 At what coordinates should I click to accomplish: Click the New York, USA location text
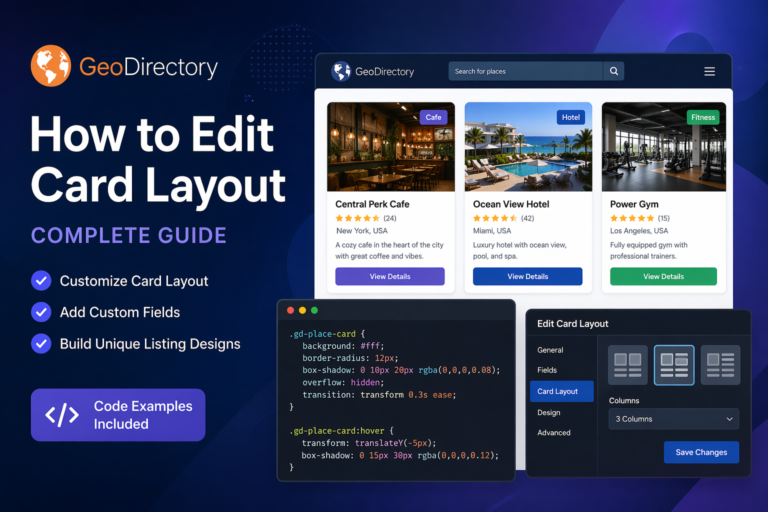click(x=361, y=231)
